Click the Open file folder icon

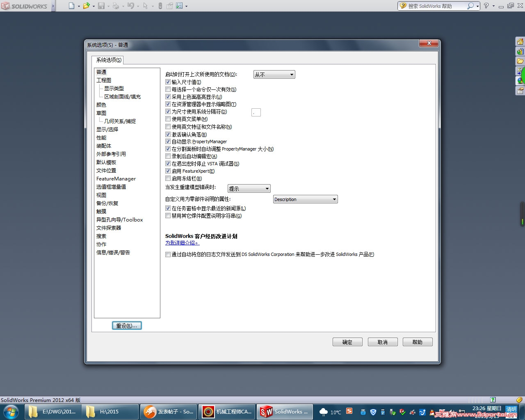click(x=86, y=6)
